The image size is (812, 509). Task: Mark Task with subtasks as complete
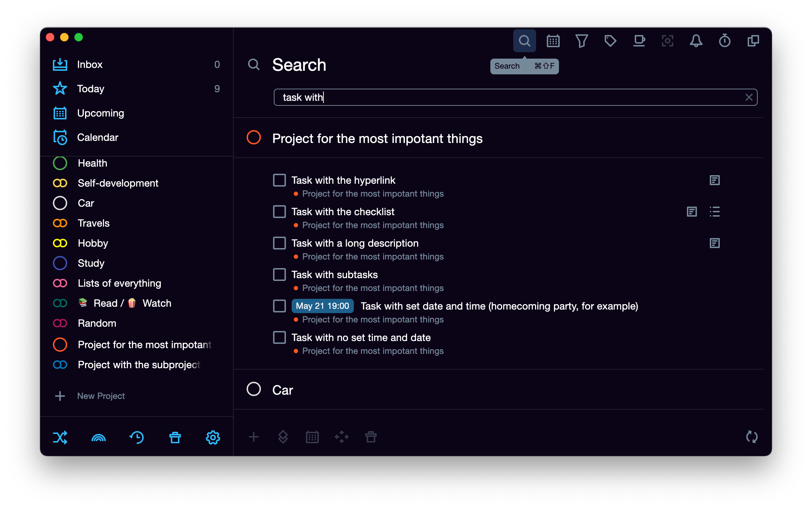click(279, 275)
